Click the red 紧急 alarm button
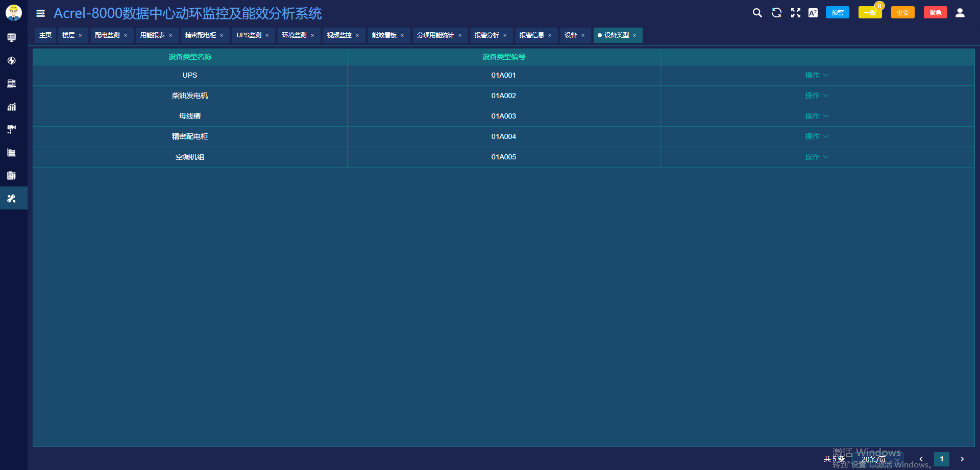Screen dimensions: 980x470 [936, 13]
